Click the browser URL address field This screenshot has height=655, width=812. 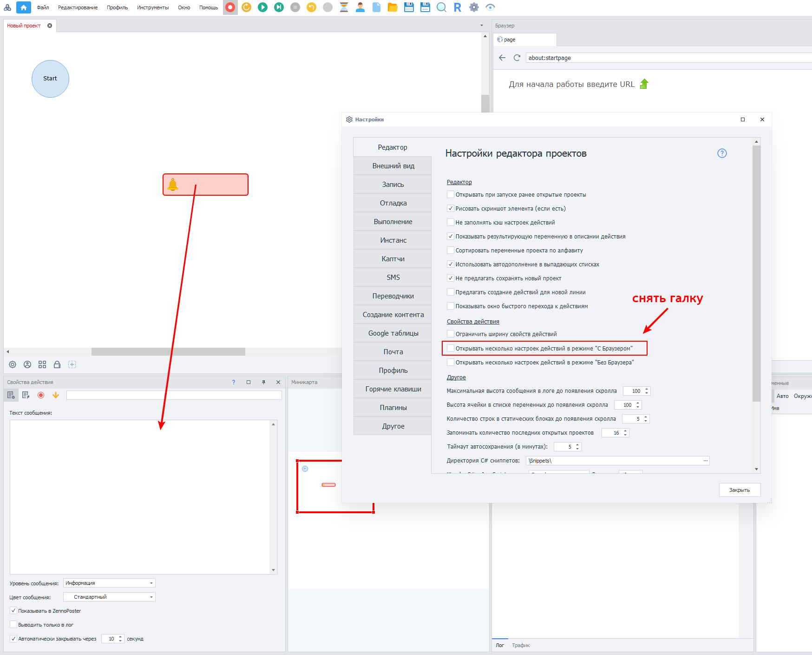(x=669, y=58)
